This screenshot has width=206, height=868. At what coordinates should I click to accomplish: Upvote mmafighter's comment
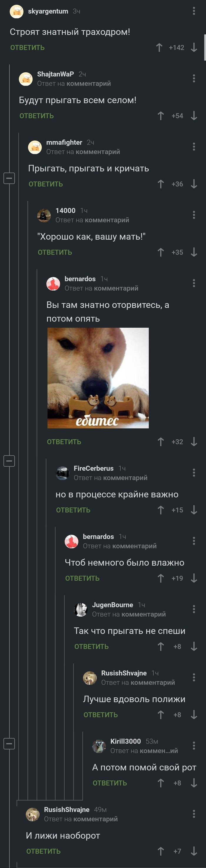click(x=161, y=184)
